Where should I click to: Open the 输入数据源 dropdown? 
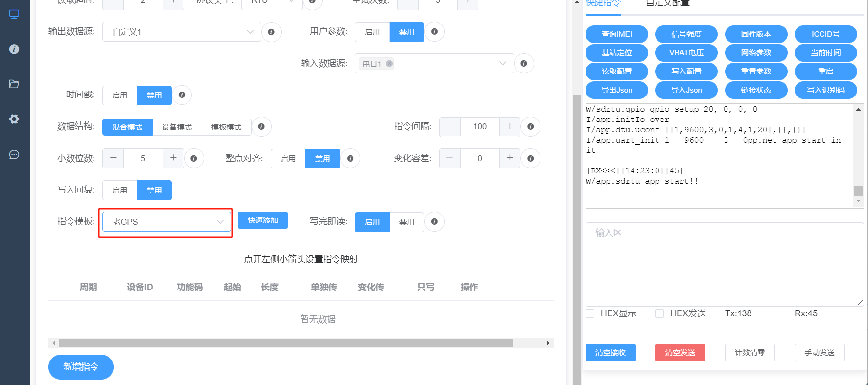click(434, 63)
